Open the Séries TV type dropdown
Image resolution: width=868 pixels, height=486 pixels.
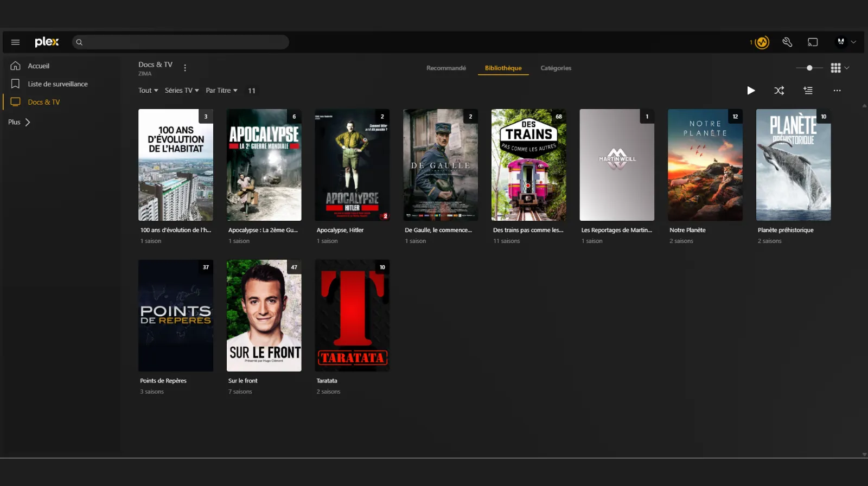(x=182, y=91)
